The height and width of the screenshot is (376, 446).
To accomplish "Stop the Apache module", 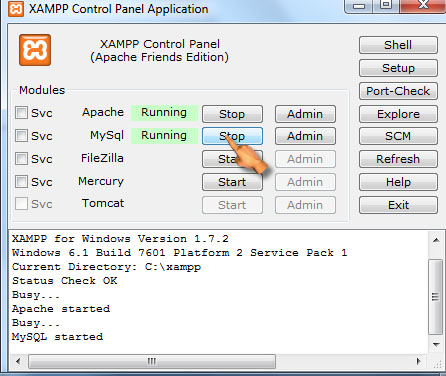I will coord(232,114).
